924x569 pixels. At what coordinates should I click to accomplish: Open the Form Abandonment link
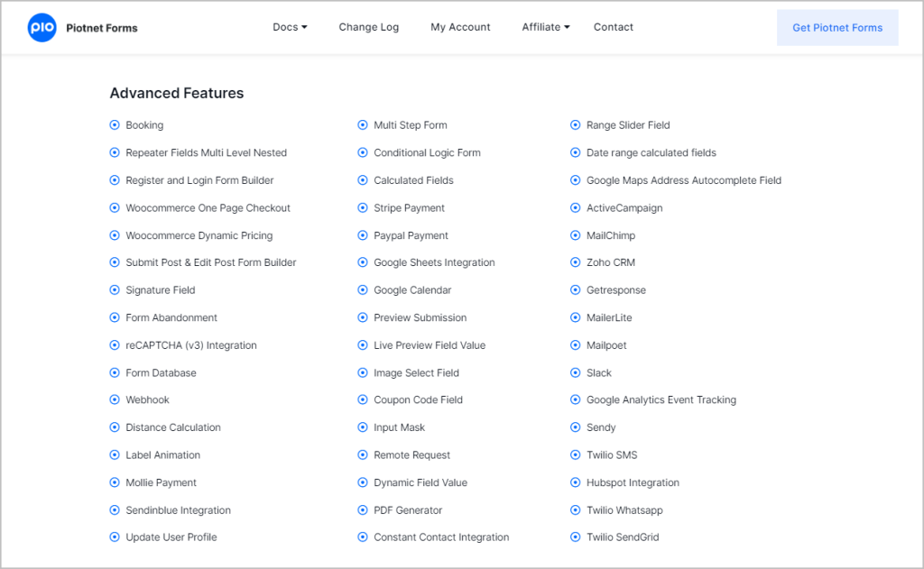pyautogui.click(x=171, y=317)
